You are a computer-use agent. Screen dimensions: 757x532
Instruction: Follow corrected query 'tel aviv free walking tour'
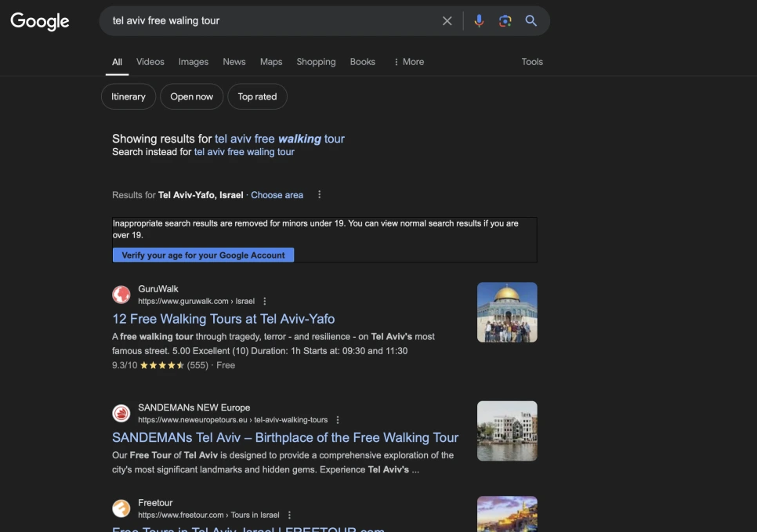point(280,139)
